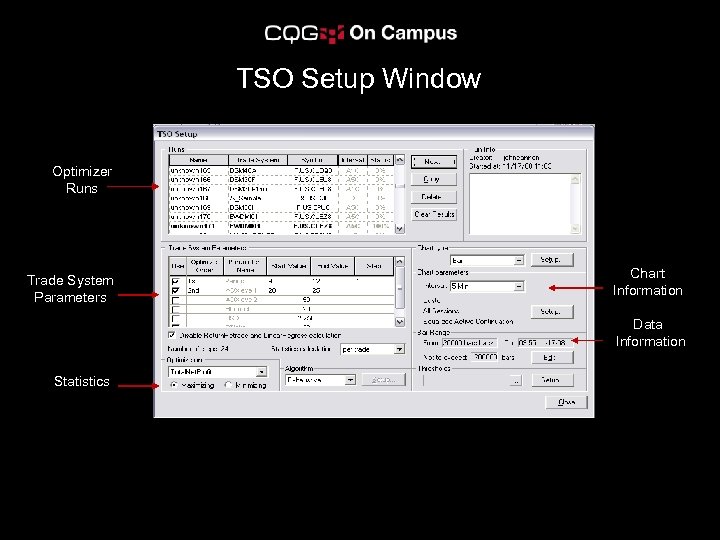Screen dimensions: 720x540
Task: Select the Maximizing radio button
Action: coord(174,385)
